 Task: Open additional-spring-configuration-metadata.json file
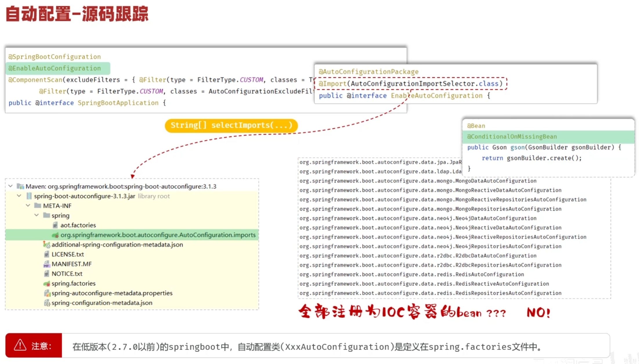117,245
